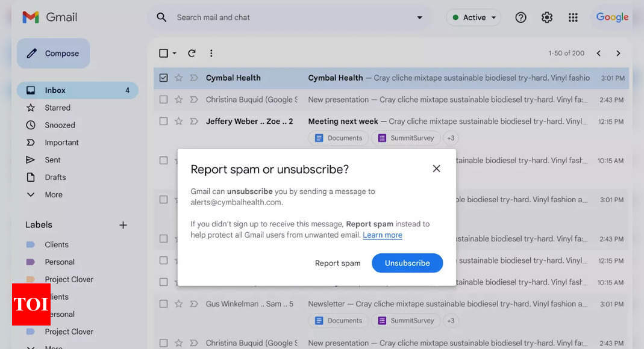The width and height of the screenshot is (644, 349).
Task: Open search options dropdown arrow
Action: click(x=420, y=17)
